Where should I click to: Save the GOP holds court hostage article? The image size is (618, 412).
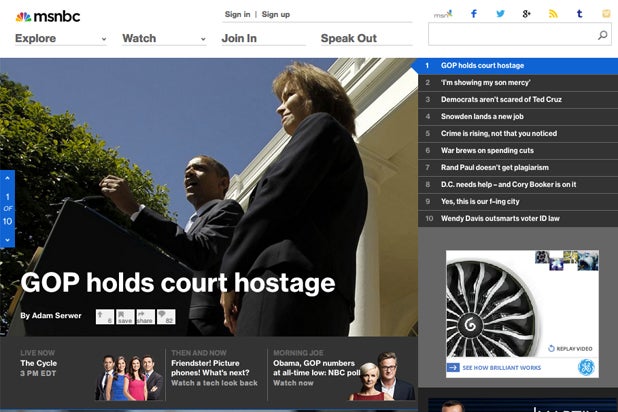click(125, 316)
